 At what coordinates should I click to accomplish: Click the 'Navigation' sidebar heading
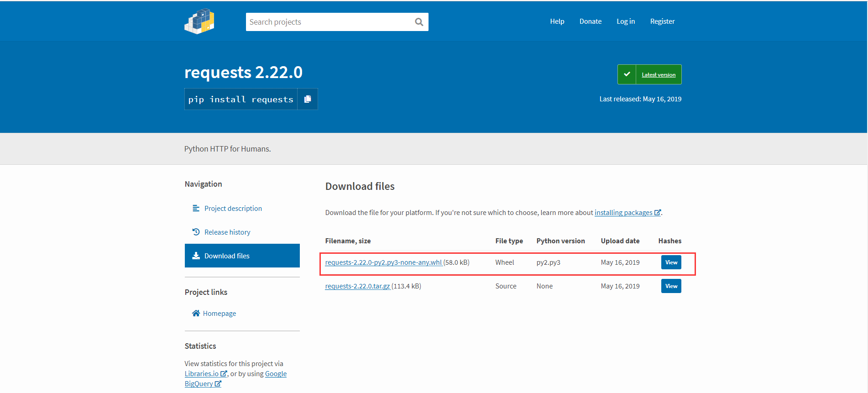204,184
